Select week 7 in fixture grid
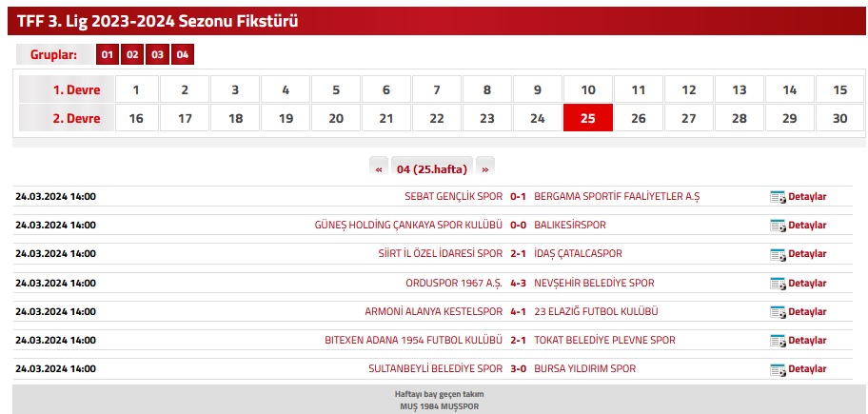The height and width of the screenshot is (414, 868). [437, 89]
